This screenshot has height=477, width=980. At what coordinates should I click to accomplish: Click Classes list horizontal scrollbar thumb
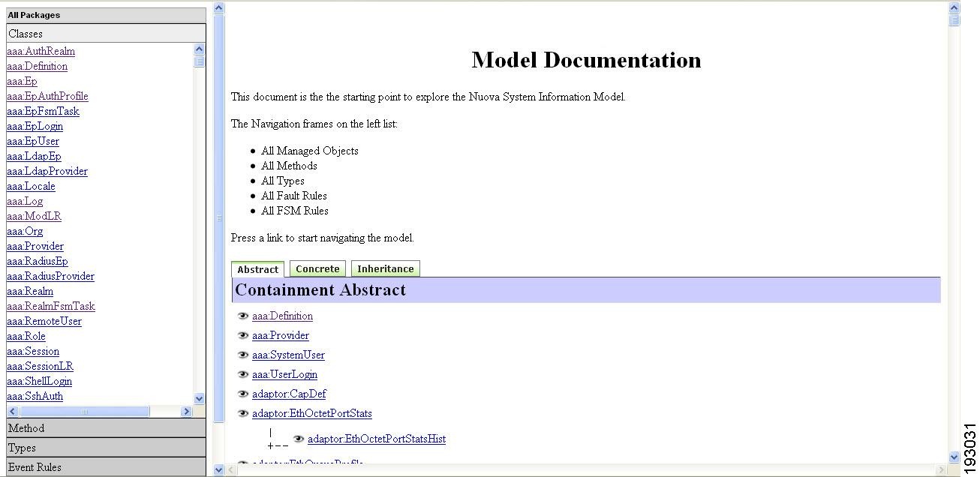pos(84,411)
